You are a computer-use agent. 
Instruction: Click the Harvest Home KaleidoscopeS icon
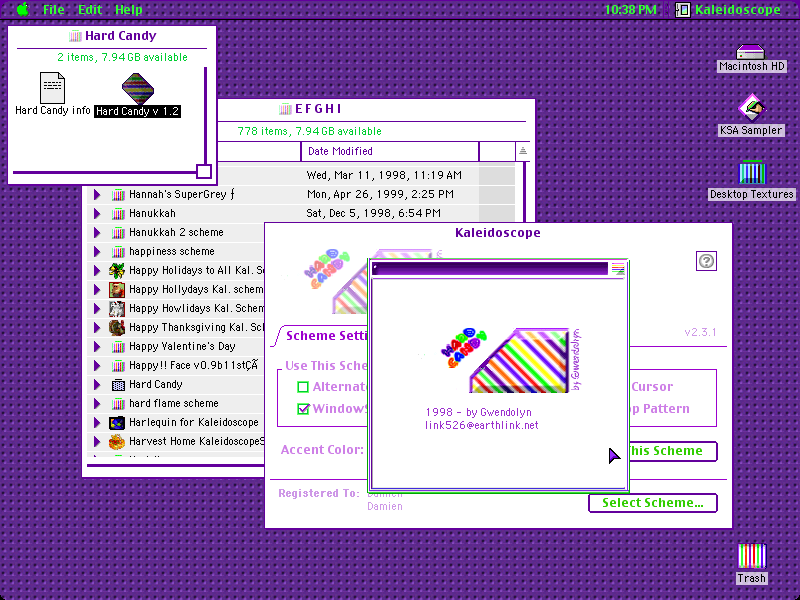[x=117, y=442]
